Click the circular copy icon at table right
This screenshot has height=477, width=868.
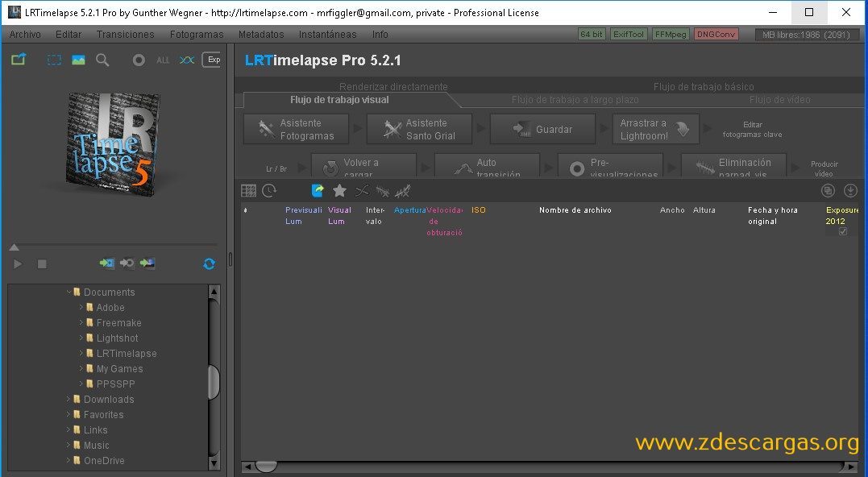[829, 191]
